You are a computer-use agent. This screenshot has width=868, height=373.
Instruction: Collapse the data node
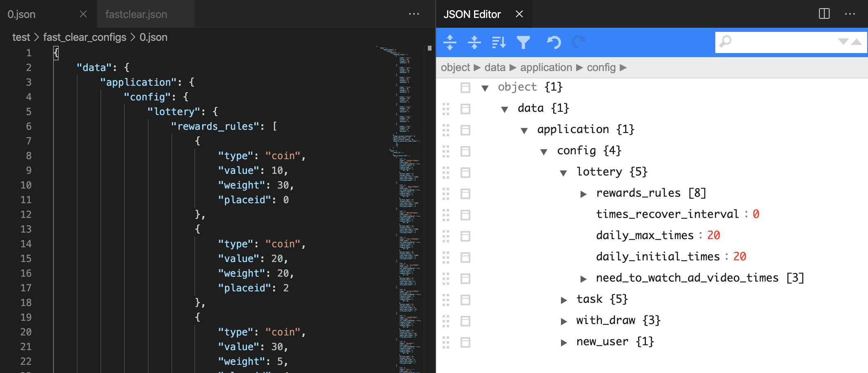(x=505, y=109)
